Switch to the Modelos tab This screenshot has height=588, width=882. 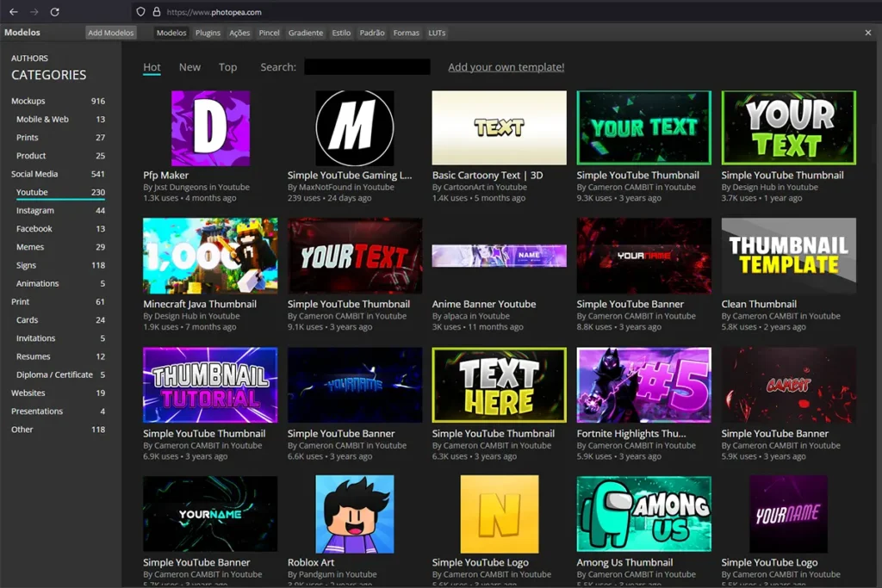171,33
